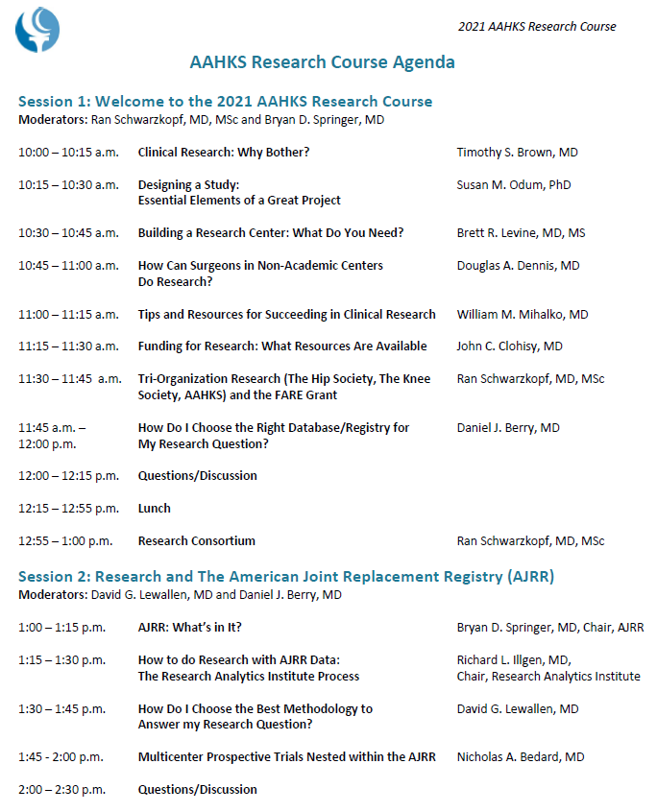Click speaker Richard L. Illgen, MD
Viewport: 657px width, 812px height.
point(514,660)
